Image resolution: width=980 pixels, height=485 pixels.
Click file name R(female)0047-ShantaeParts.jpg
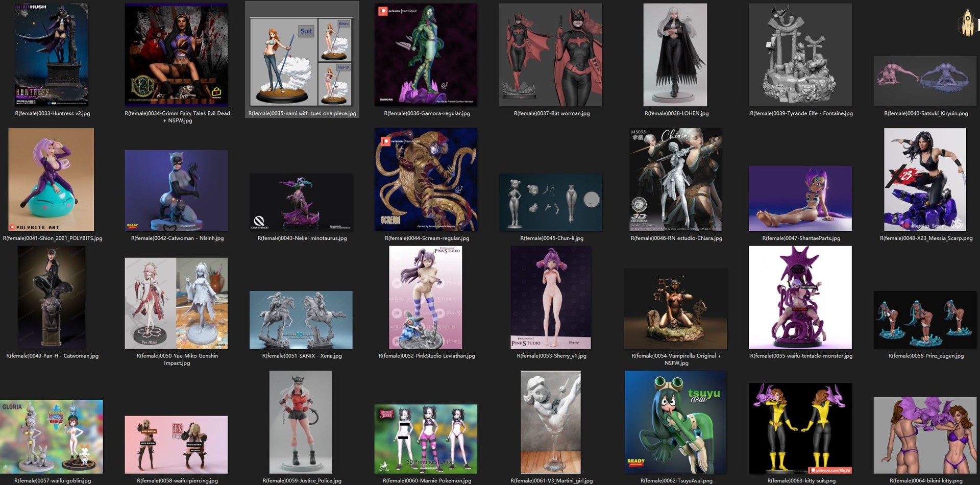(801, 238)
